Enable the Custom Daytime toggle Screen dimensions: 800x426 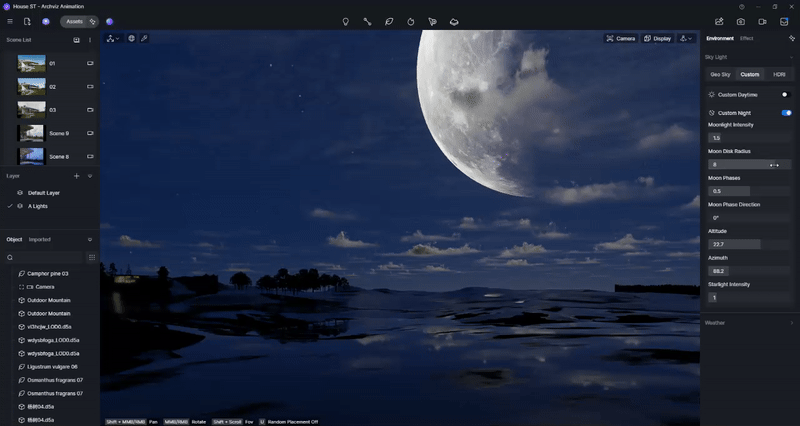[786, 94]
